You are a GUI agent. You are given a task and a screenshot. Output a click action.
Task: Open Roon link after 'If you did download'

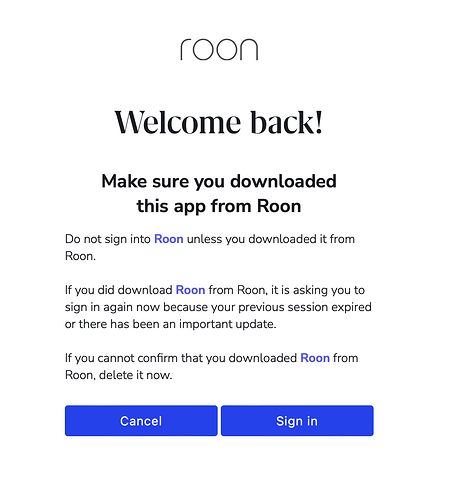coord(190,290)
